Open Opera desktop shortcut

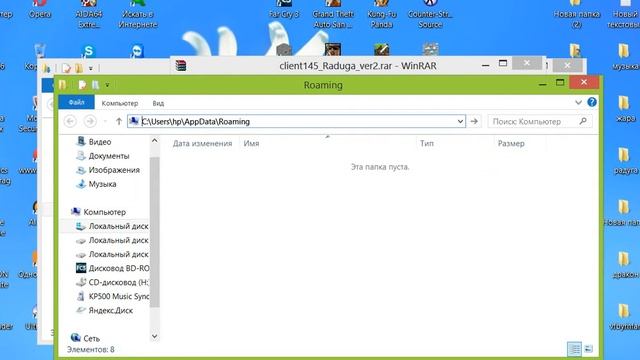40,9
